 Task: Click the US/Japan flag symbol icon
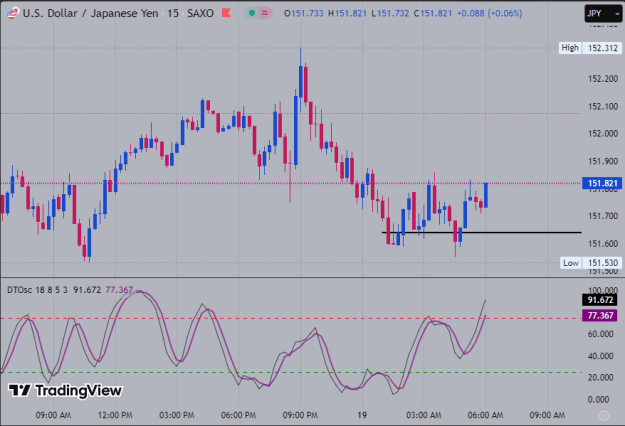click(x=12, y=14)
